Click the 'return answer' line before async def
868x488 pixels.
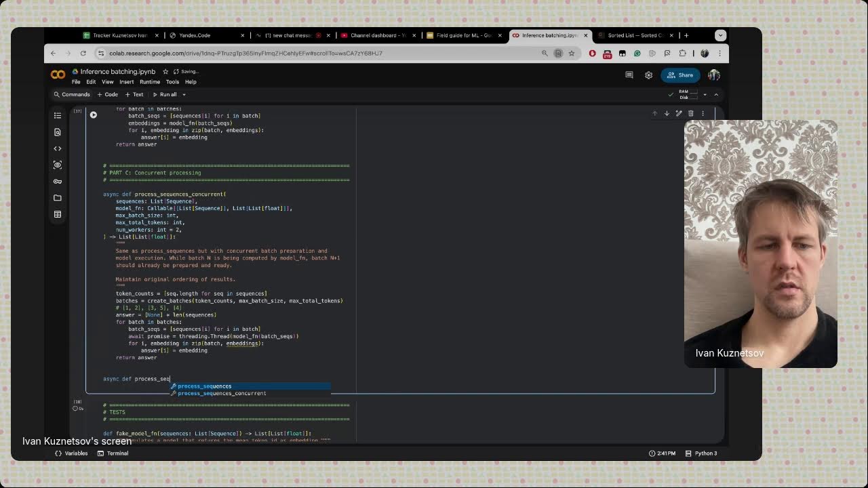pyautogui.click(x=136, y=358)
